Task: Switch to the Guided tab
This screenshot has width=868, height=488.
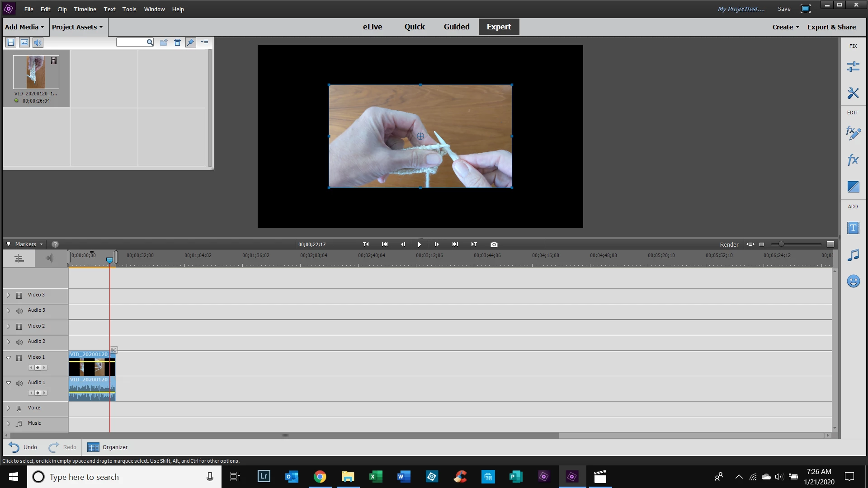Action: [456, 27]
